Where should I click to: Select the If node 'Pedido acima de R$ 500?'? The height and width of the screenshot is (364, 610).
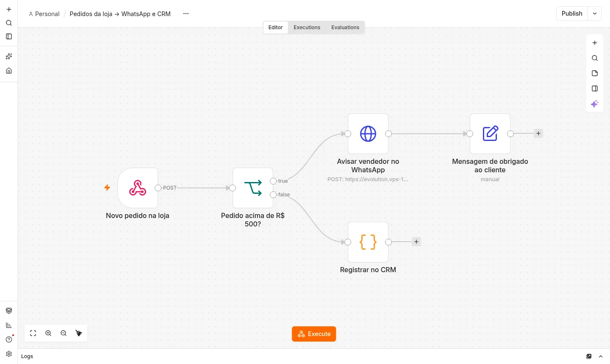(x=253, y=188)
